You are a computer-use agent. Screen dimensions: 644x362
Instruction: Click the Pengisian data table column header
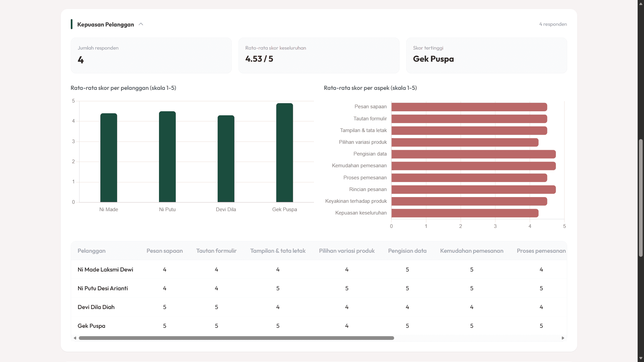click(x=407, y=251)
